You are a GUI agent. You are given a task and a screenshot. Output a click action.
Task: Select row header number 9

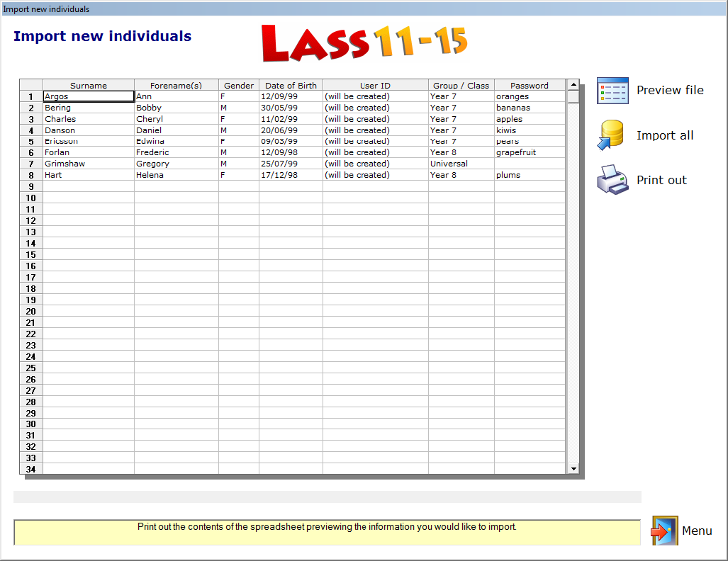[31, 186]
